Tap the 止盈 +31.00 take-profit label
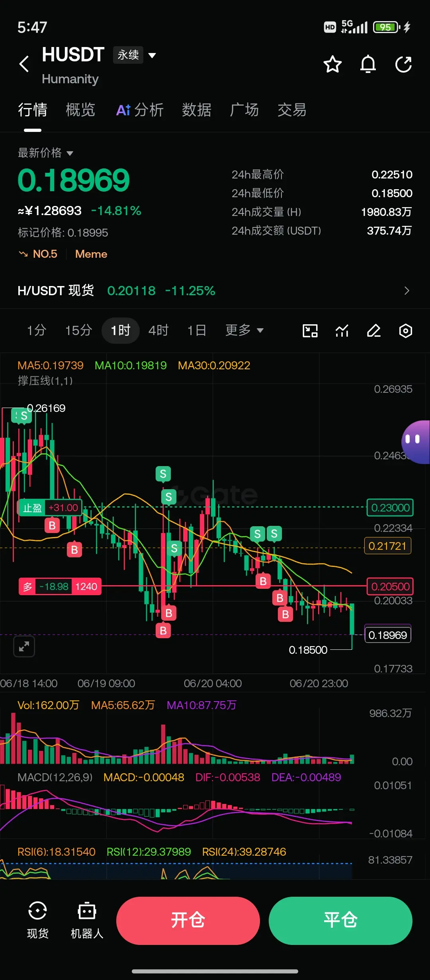 click(50, 508)
